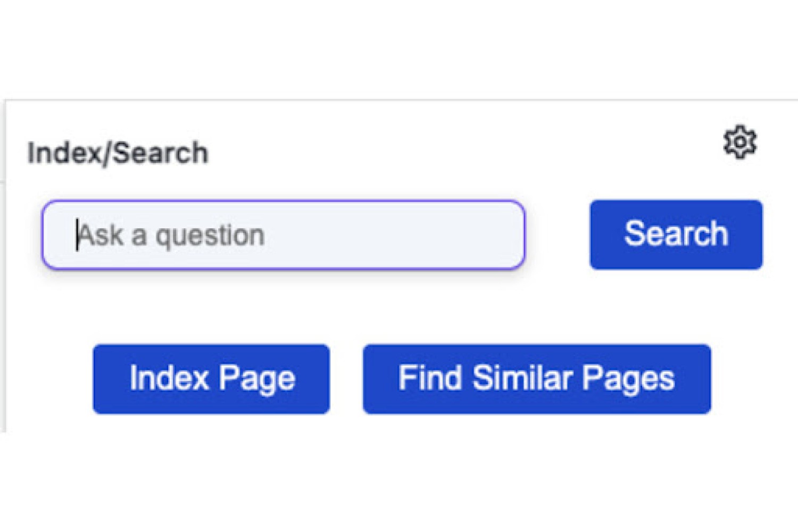The height and width of the screenshot is (532, 798).
Task: Open settings via the gear icon
Action: pyautogui.click(x=739, y=142)
